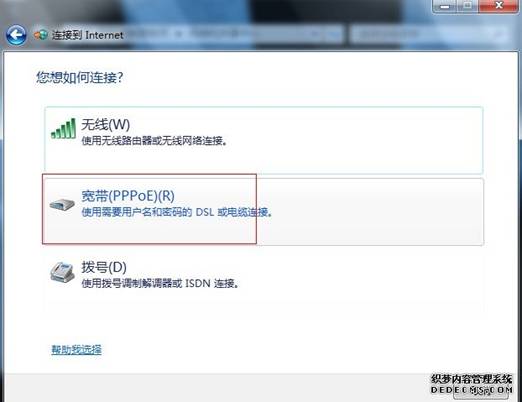
Task: Click the green wireless signal bars icon
Action: click(63, 129)
